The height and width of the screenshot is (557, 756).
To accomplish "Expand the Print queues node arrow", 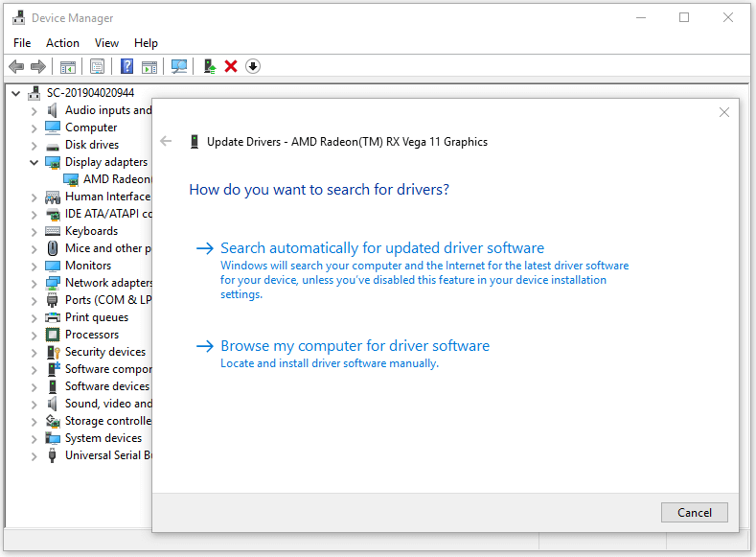I will [x=34, y=318].
